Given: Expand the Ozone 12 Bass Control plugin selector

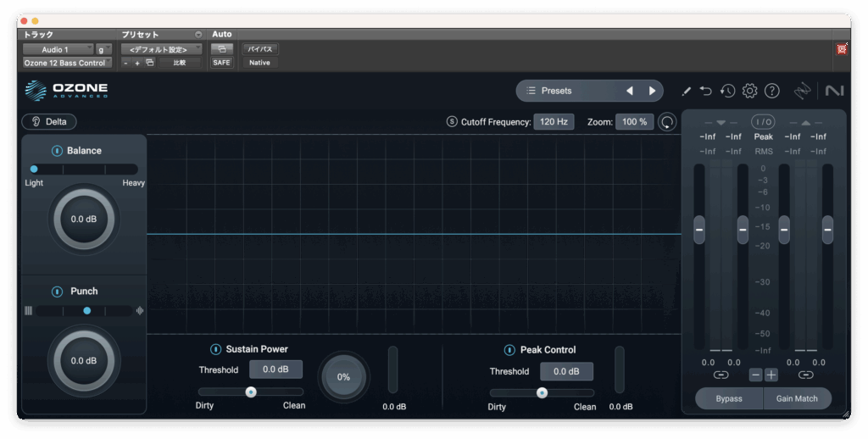Looking at the screenshot, I should click(x=67, y=63).
